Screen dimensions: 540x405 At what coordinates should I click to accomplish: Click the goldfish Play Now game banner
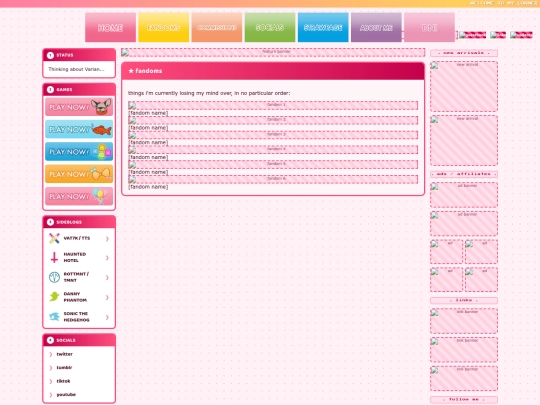79,129
